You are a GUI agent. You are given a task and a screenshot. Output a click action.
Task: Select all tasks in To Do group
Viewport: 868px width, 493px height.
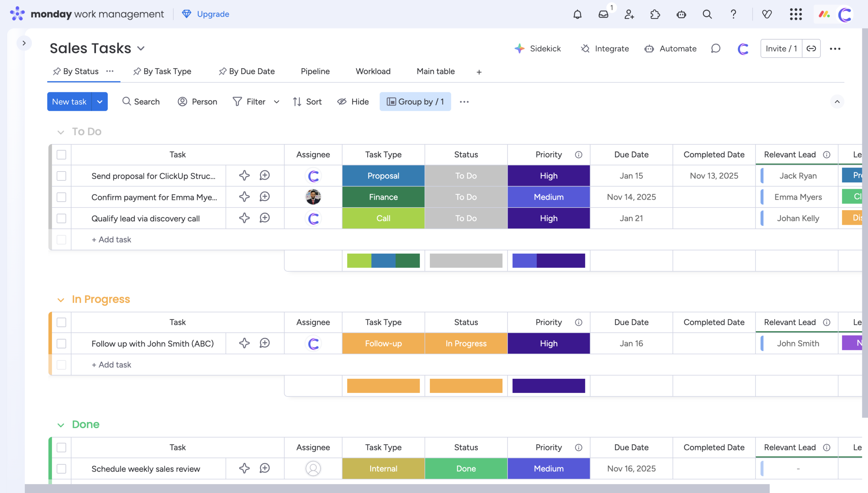coord(61,155)
